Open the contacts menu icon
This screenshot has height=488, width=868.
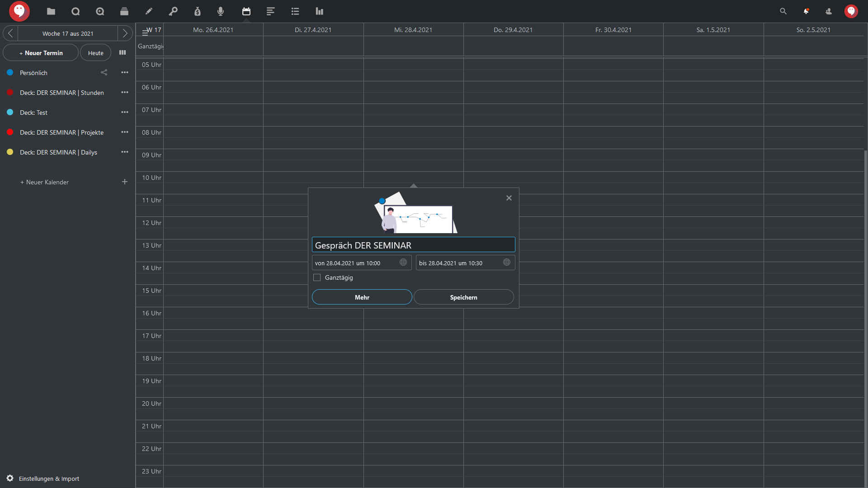pos(829,11)
